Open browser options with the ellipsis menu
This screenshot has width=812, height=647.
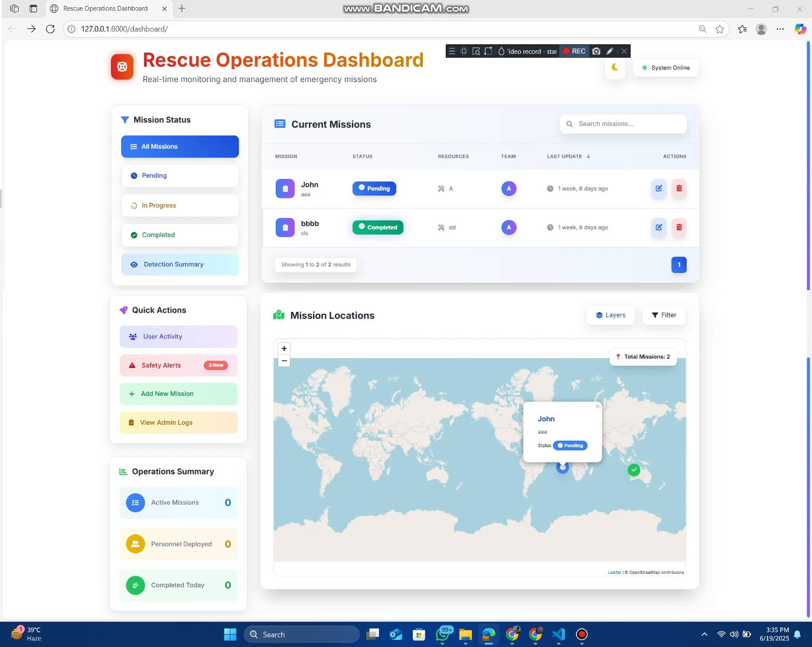pos(780,28)
